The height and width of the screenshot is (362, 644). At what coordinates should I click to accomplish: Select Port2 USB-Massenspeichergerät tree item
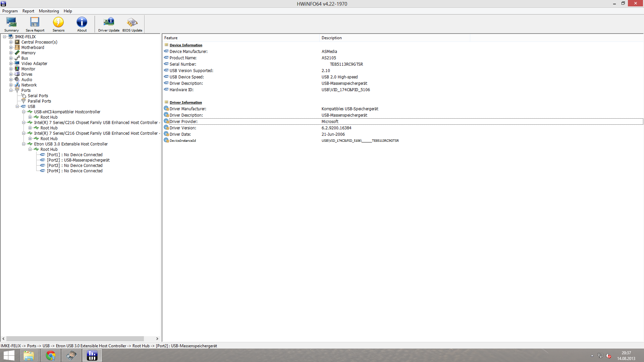[x=78, y=160]
